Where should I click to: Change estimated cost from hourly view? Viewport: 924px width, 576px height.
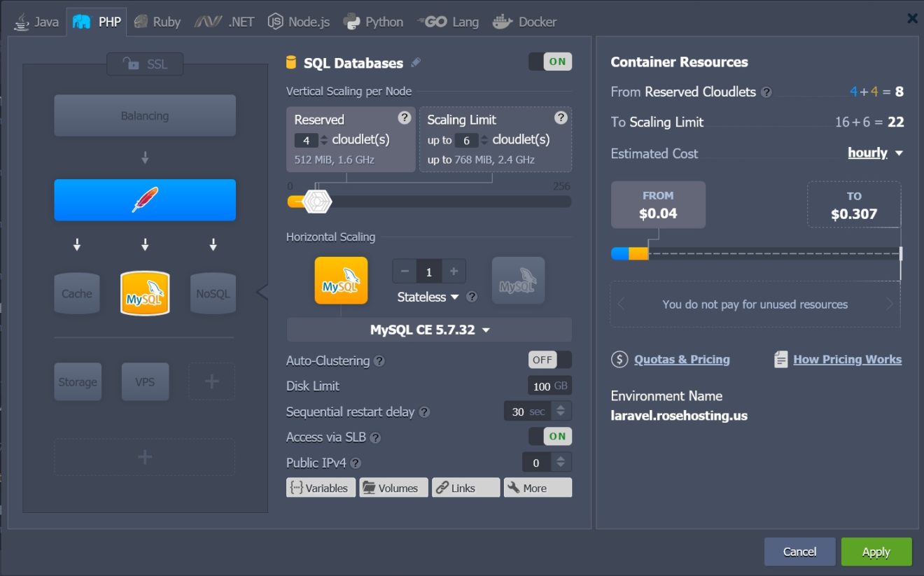coord(875,153)
